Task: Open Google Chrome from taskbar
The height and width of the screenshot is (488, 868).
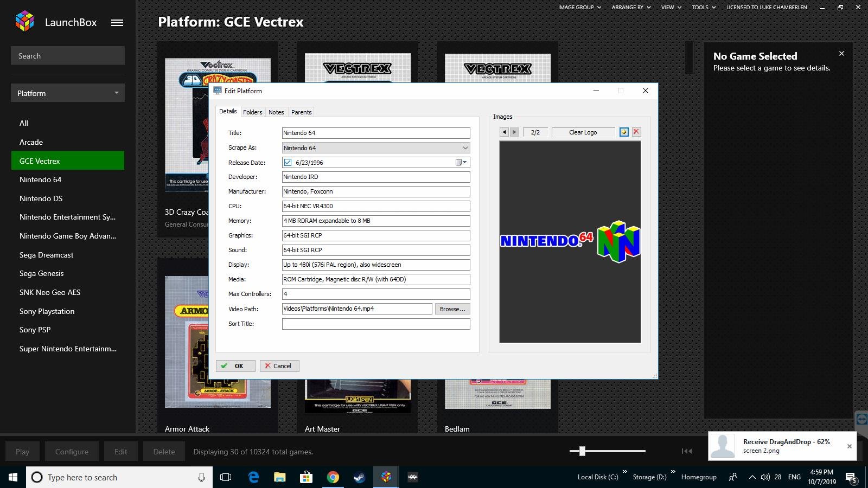Action: pyautogui.click(x=333, y=477)
